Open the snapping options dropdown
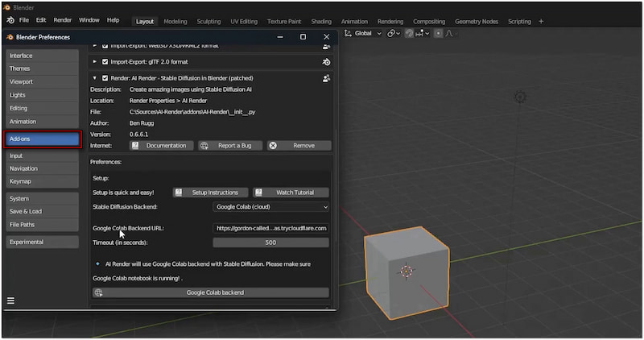 [423, 33]
